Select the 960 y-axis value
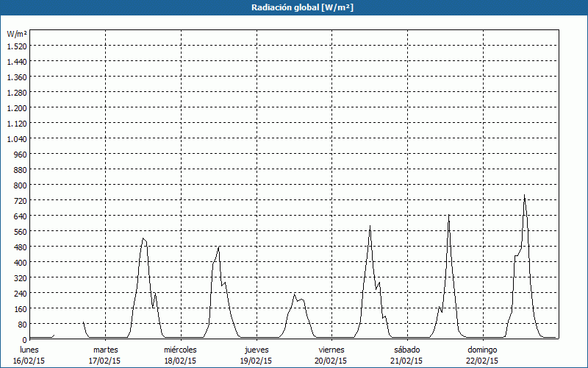Viewport: 588px width, 368px height. pyautogui.click(x=21, y=155)
